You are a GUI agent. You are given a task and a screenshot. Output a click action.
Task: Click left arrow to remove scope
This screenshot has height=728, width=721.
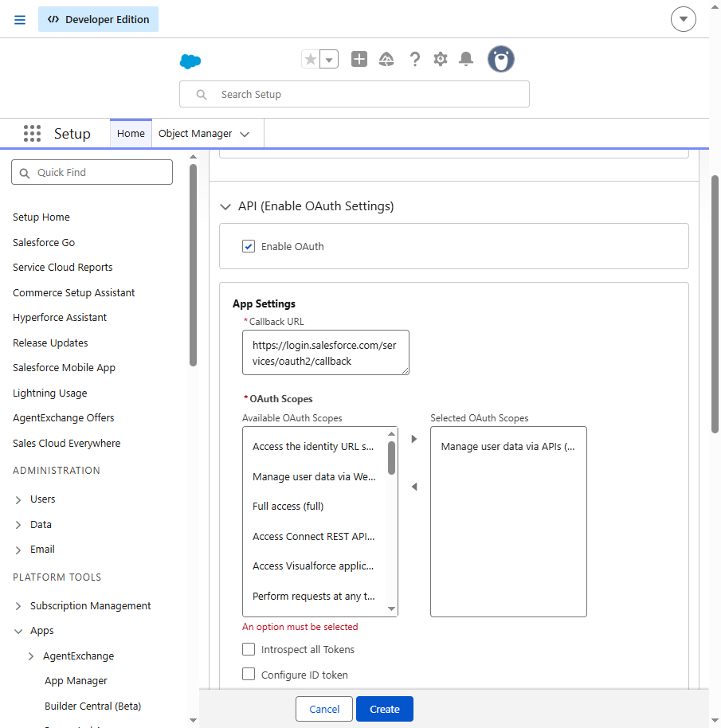pos(414,487)
